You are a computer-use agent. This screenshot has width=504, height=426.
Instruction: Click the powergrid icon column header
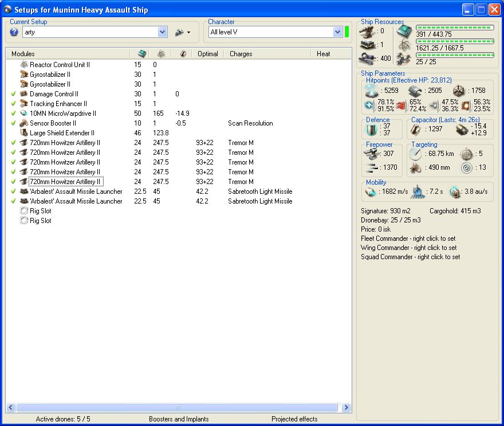(161, 54)
